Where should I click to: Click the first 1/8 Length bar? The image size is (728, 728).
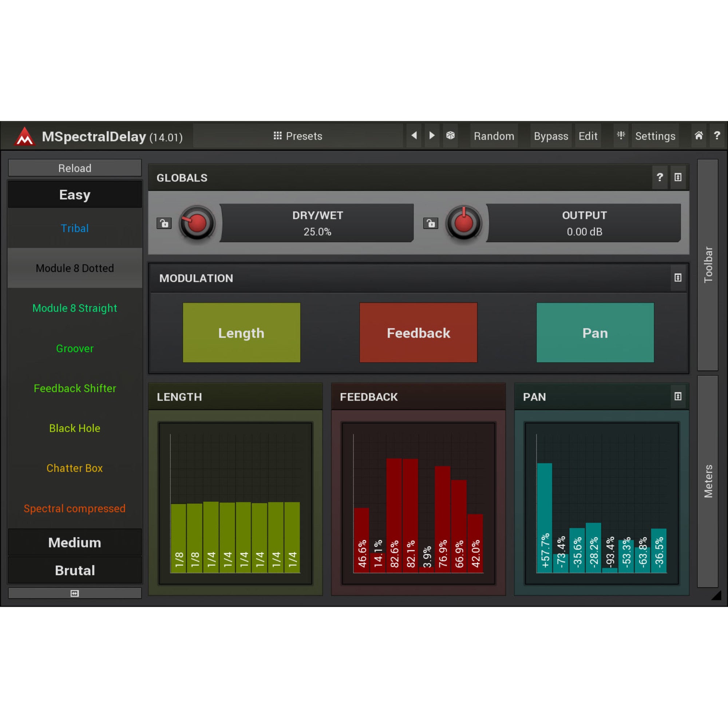pyautogui.click(x=179, y=538)
